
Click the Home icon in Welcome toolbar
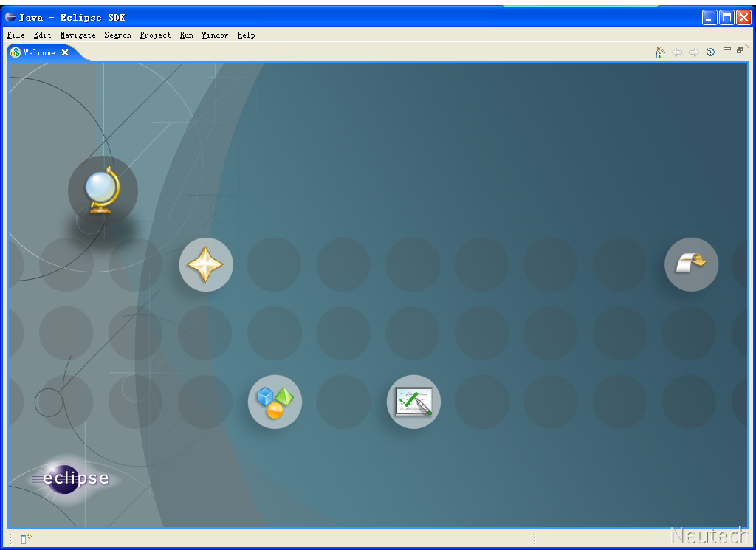point(660,52)
